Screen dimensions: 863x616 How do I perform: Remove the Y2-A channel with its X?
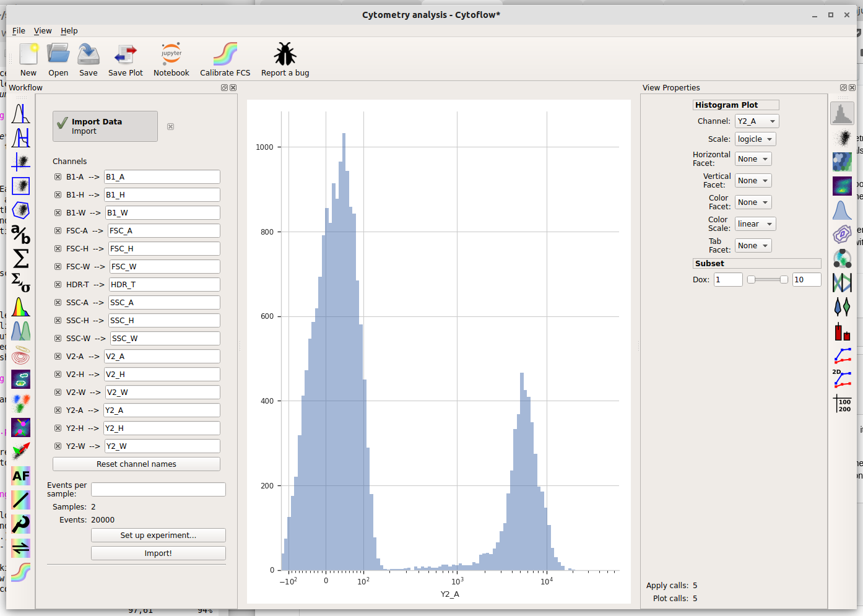click(x=58, y=410)
